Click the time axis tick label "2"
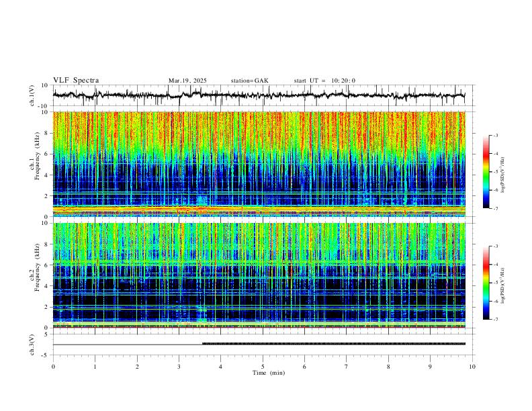Image resolution: width=532 pixels, height=411 pixels. pos(137,367)
